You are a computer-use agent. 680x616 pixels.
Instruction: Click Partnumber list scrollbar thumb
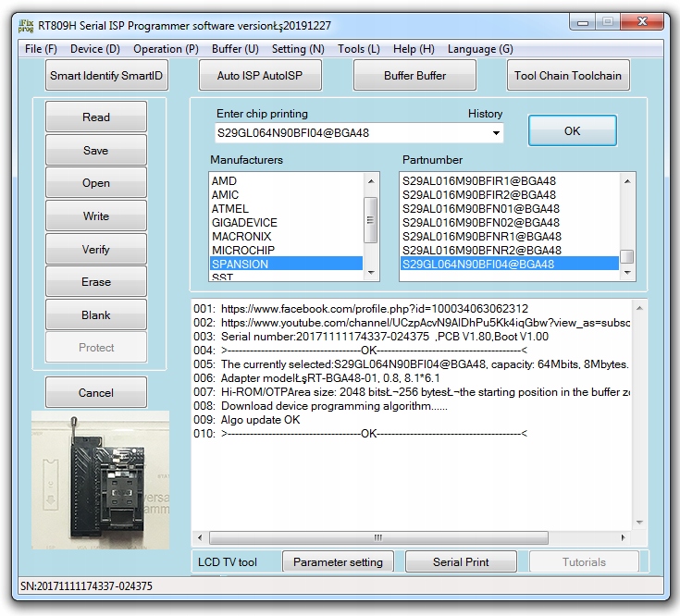626,256
